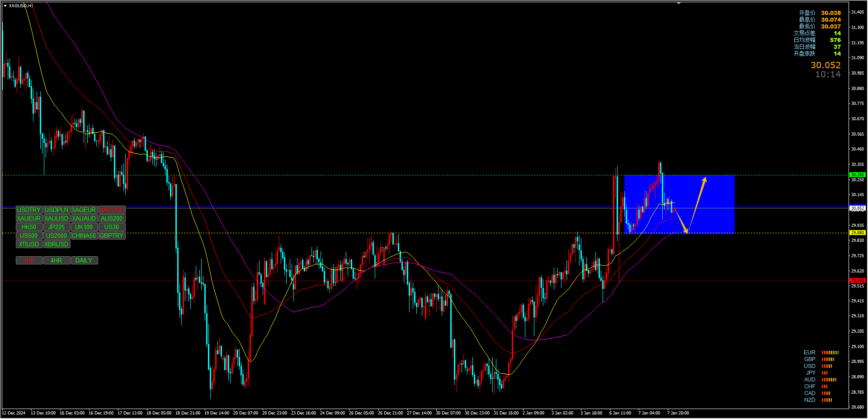
Task: Click the 开盘价 value 30.038
Action: pos(831,13)
